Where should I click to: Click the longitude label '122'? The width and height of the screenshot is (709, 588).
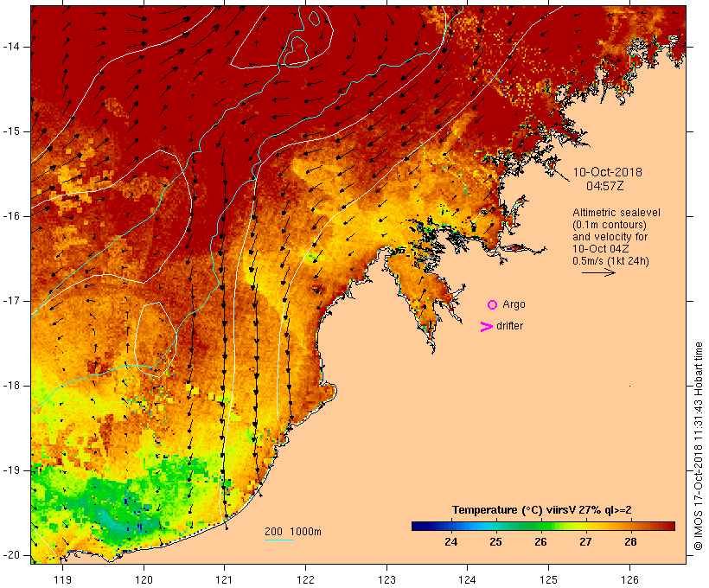[305, 579]
